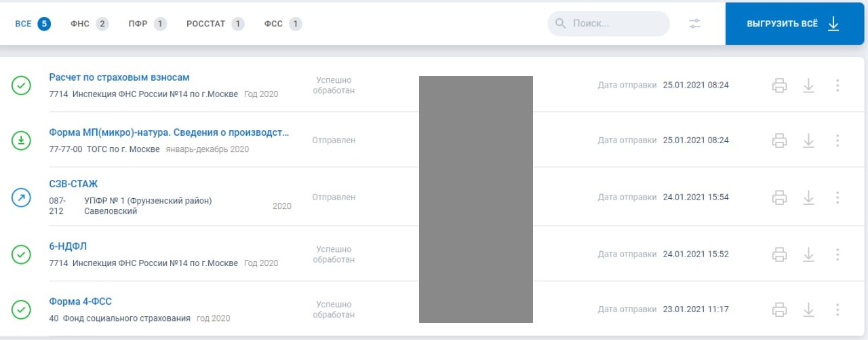The height and width of the screenshot is (340, 868).
Task: Print the Расчет по страховым взносам report
Action: (x=780, y=86)
